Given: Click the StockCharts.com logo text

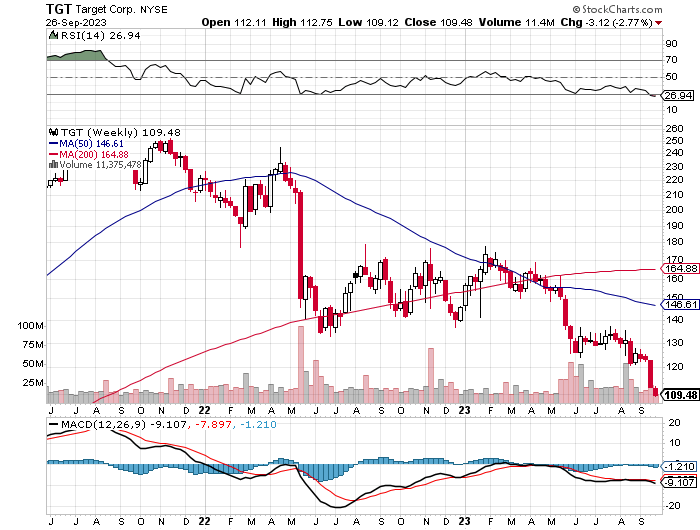Looking at the screenshot, I should (x=617, y=9).
